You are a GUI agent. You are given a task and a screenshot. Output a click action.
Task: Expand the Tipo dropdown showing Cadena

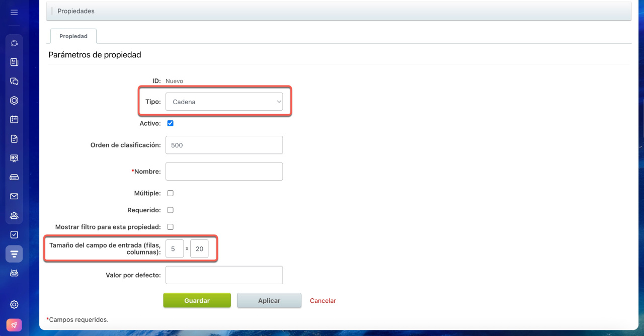click(224, 102)
